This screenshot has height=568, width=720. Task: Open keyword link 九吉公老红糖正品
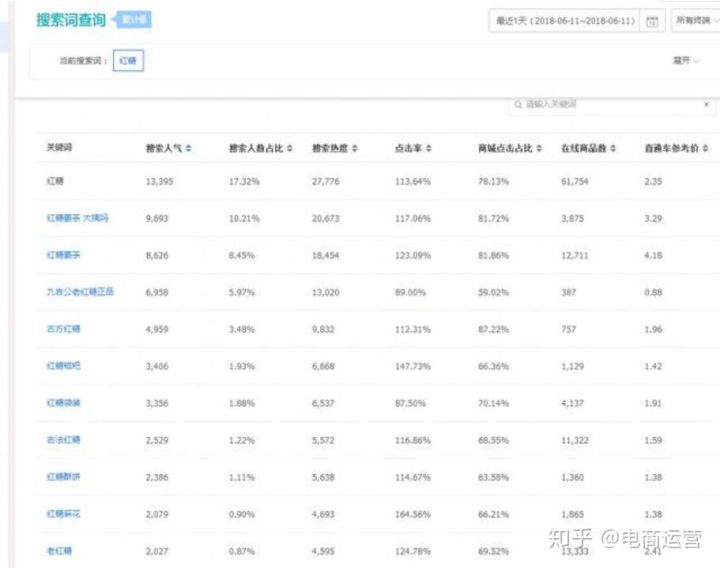pos(80,292)
